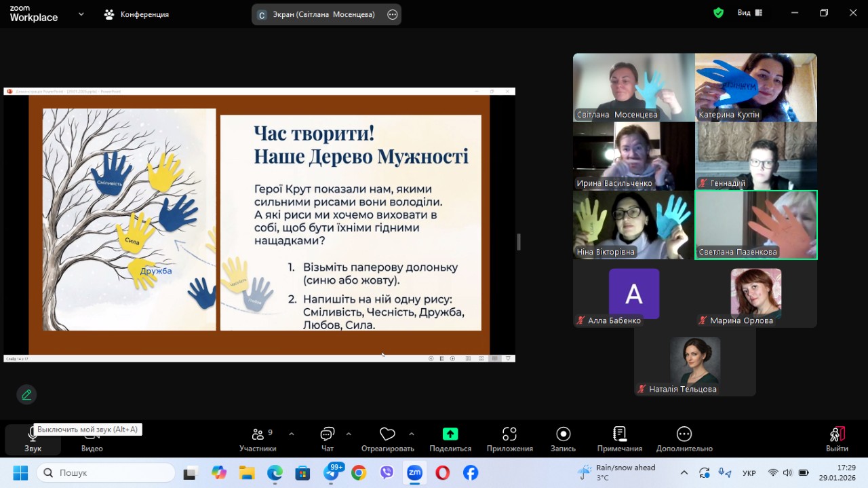This screenshot has height=488, width=868.
Task: Expand the arrow next to React
Action: pyautogui.click(x=412, y=434)
